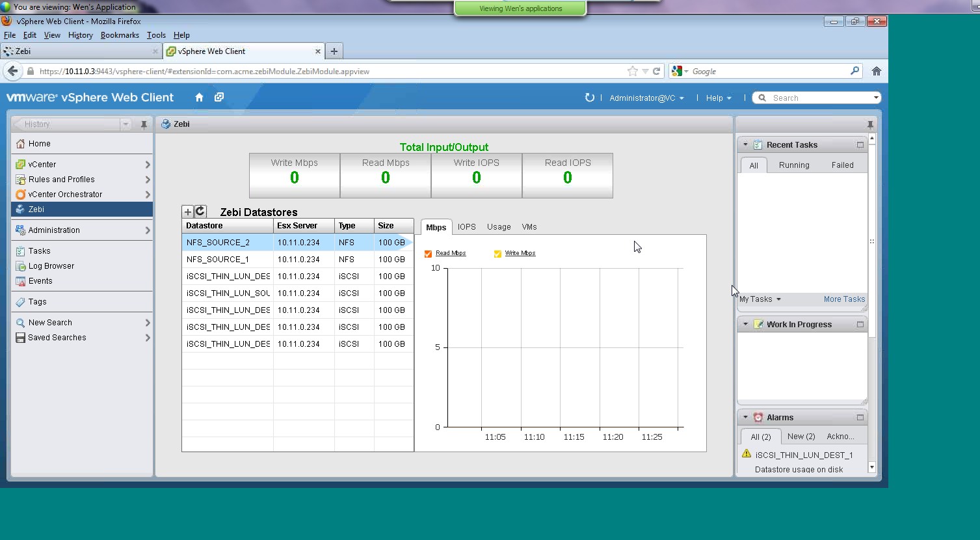Click the refresh icon beside Administrator@VC
The height and width of the screenshot is (540, 980).
(x=589, y=98)
